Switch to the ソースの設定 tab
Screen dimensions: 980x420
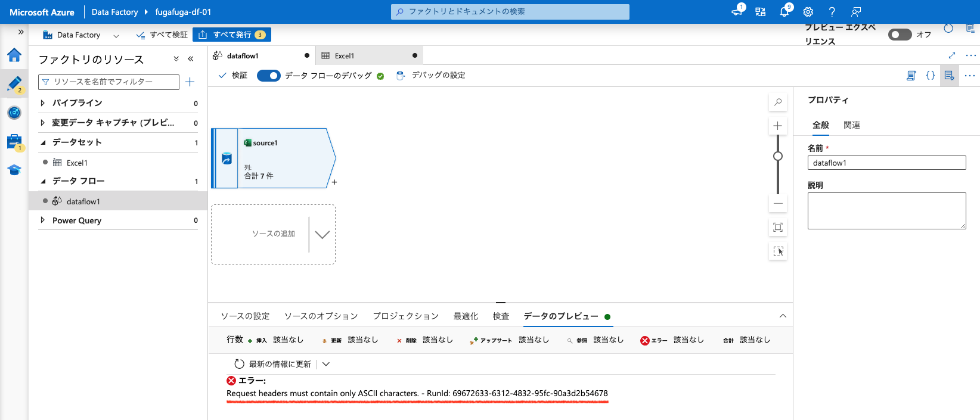(x=245, y=316)
